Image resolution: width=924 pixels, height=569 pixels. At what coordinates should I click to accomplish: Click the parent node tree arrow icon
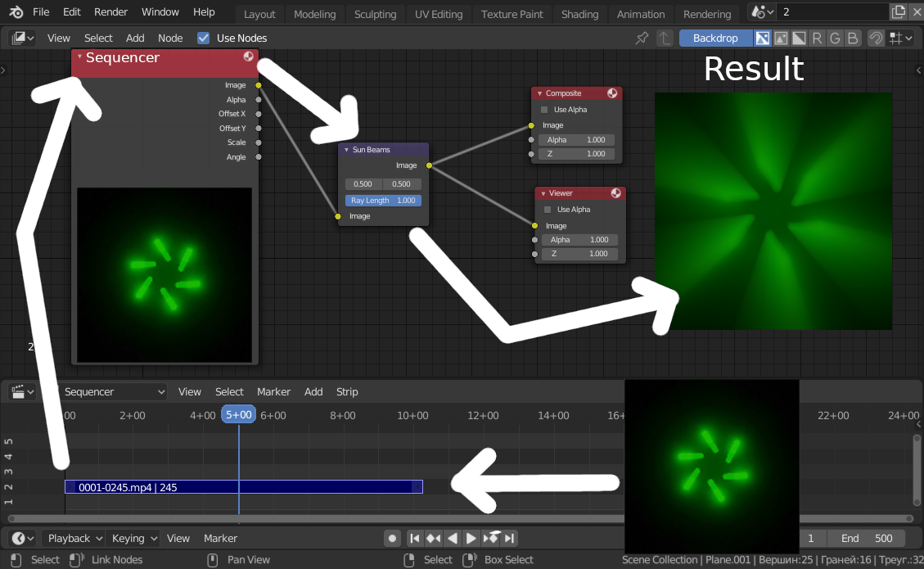(x=665, y=38)
